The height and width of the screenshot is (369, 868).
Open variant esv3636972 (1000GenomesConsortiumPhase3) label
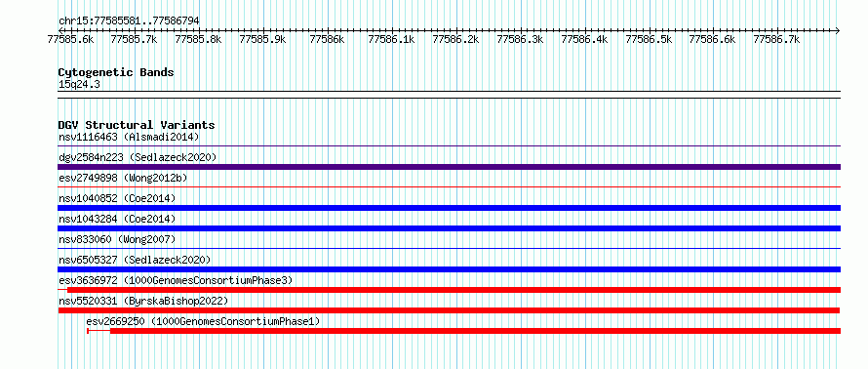176,280
